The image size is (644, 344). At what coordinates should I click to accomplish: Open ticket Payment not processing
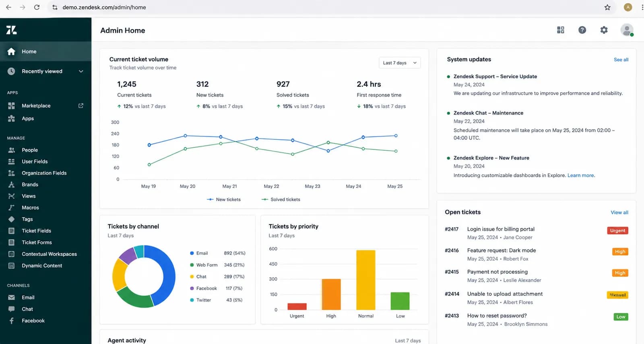click(x=497, y=272)
